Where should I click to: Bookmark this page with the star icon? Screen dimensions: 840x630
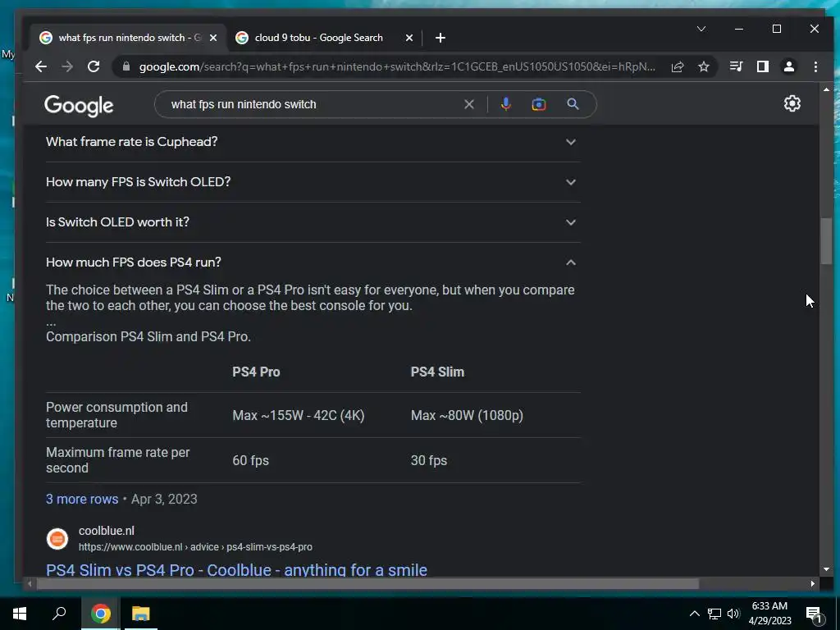704,66
